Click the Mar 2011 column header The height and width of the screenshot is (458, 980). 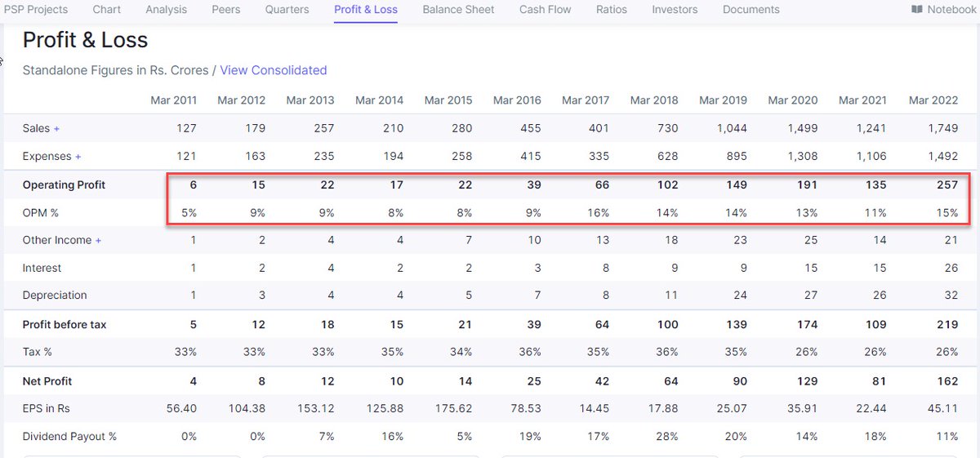(173, 100)
